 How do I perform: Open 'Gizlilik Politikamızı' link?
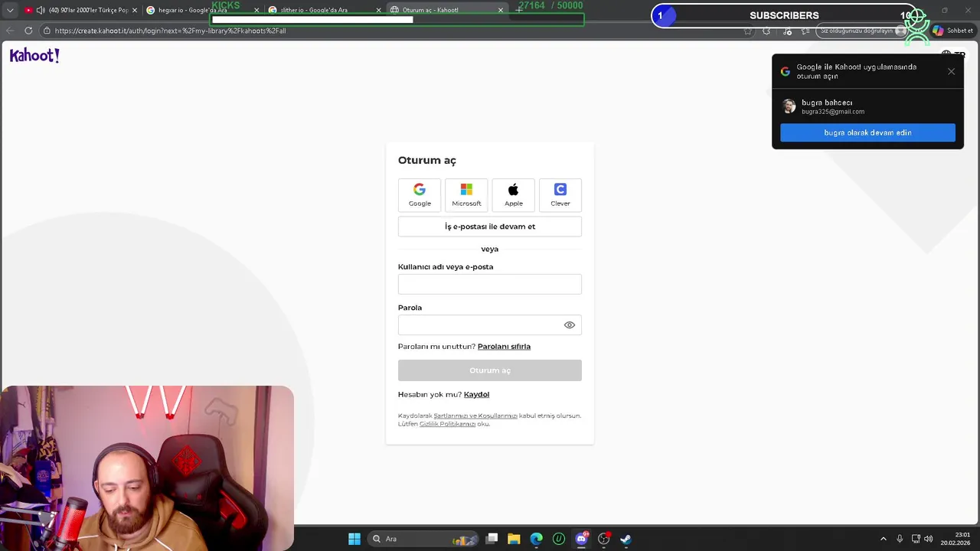tap(447, 424)
